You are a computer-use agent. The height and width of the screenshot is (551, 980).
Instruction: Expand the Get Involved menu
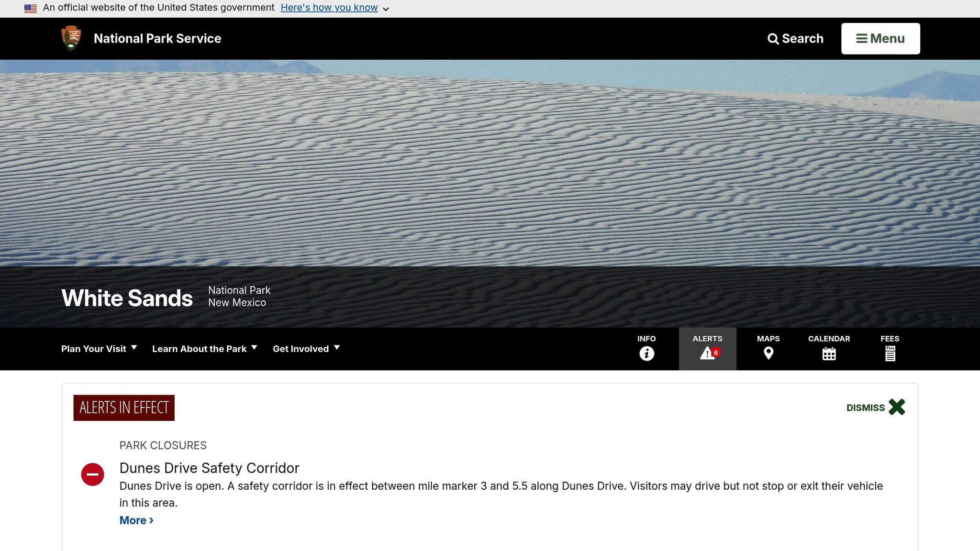pos(306,349)
